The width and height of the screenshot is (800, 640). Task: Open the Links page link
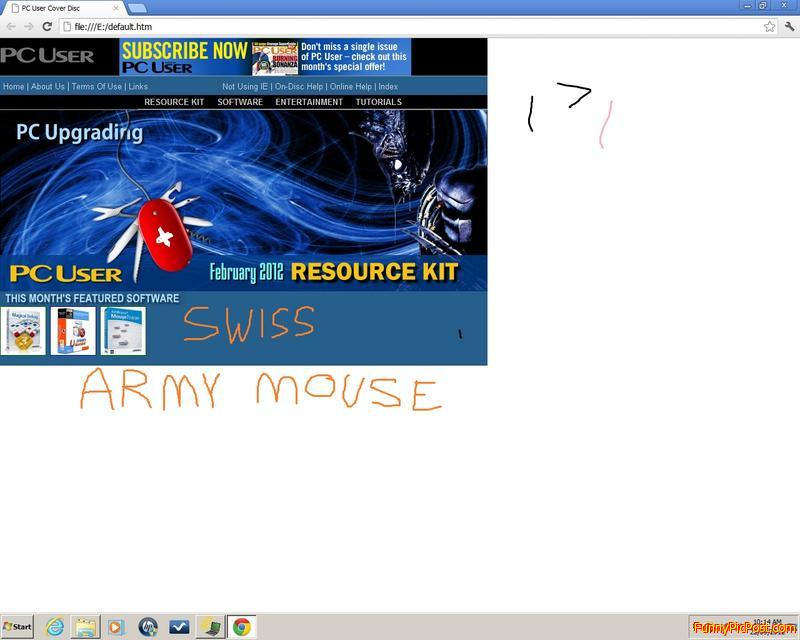coord(138,86)
